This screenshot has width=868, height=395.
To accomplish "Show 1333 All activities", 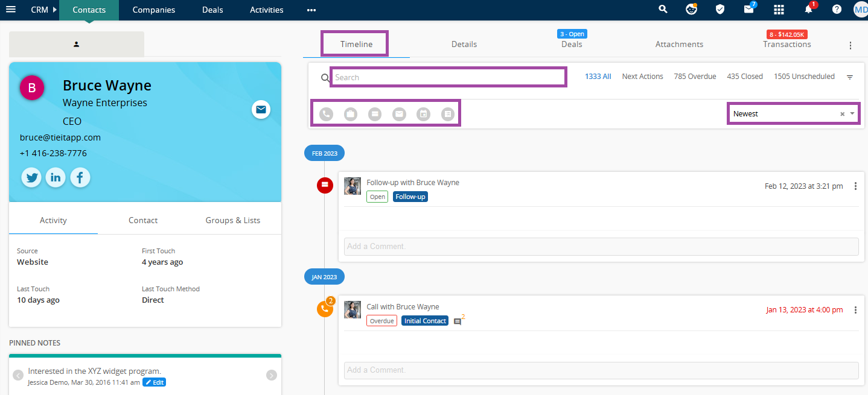I will 598,77.
